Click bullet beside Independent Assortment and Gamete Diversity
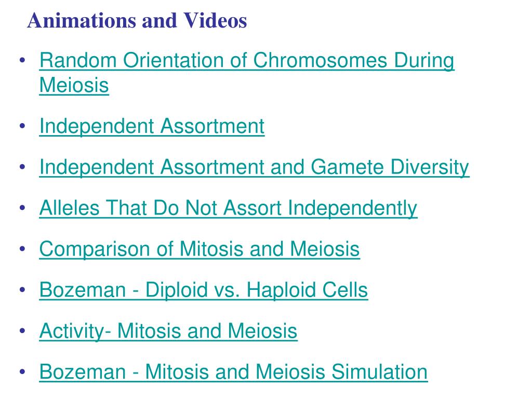 pos(22,167)
